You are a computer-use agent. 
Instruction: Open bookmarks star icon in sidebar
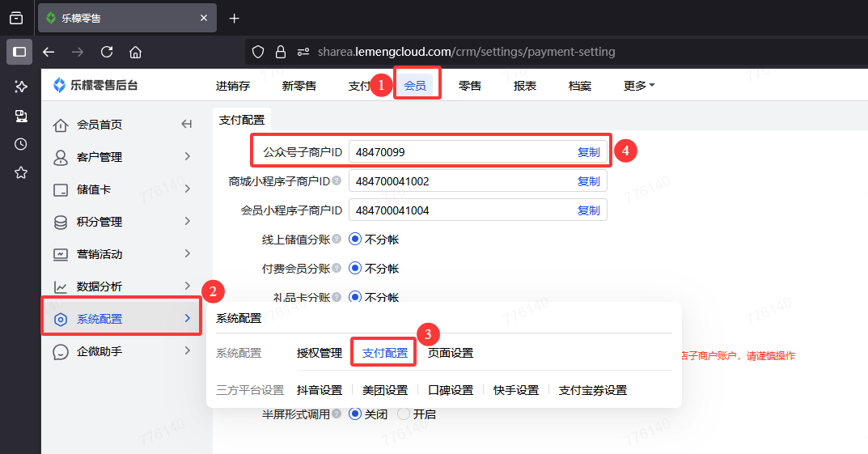point(20,172)
